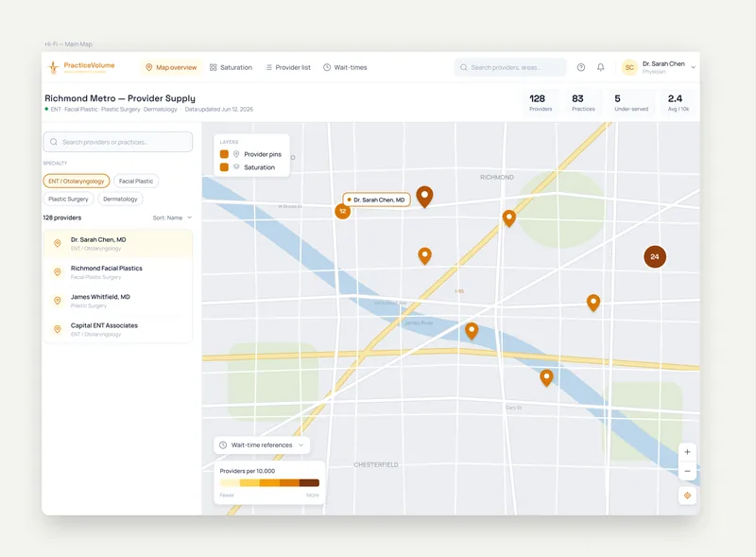Click the Provider pins layer pin icon
Screen dimensions: 756x557
(236, 154)
